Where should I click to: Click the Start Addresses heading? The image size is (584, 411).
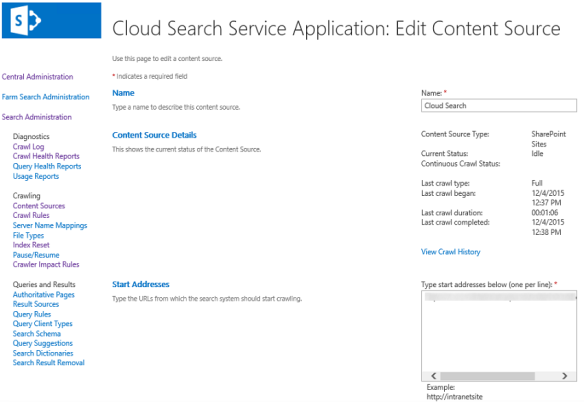(141, 284)
